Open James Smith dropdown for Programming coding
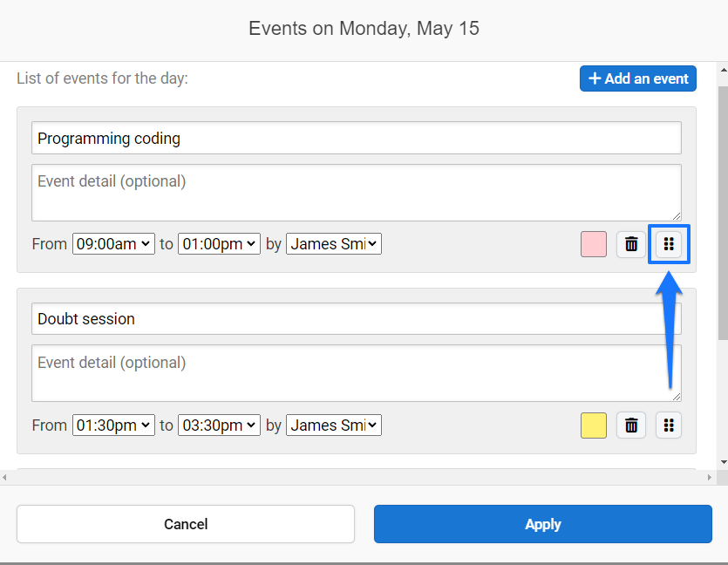728x565 pixels. 334,244
